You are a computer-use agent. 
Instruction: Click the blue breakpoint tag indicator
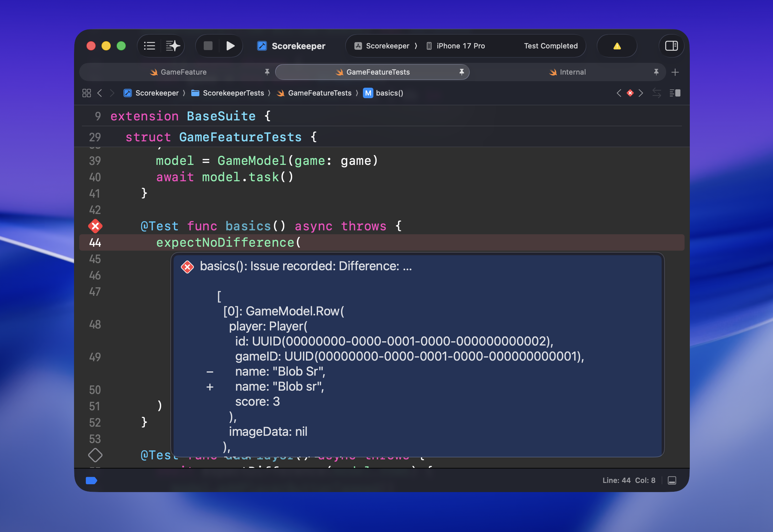(x=91, y=480)
